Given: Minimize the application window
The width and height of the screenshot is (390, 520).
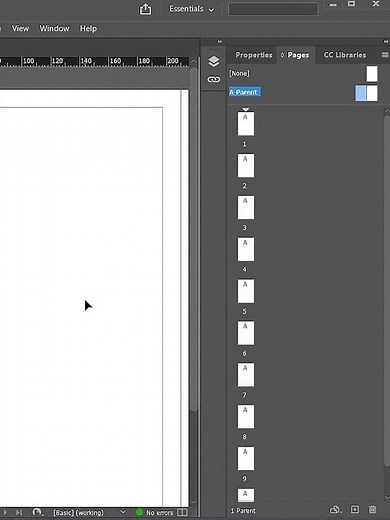Looking at the screenshot, I should [333, 5].
